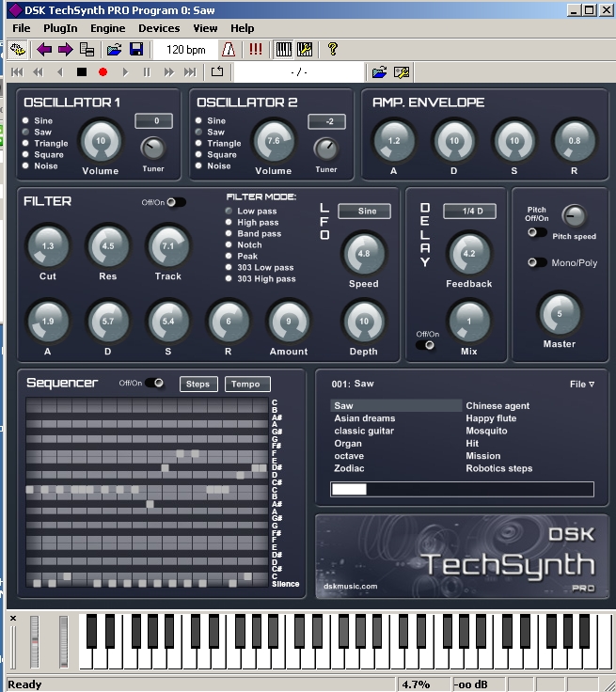Select Square waveform for Oscillator 2

pos(198,154)
